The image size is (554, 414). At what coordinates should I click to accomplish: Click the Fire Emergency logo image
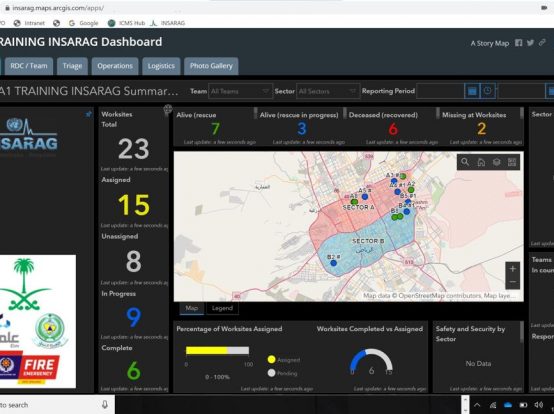pos(29,368)
